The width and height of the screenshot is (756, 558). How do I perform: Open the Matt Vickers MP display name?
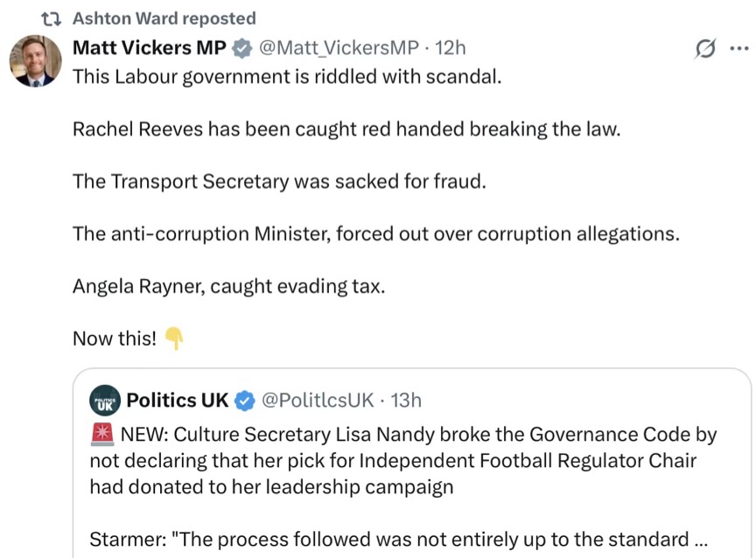pyautogui.click(x=149, y=48)
